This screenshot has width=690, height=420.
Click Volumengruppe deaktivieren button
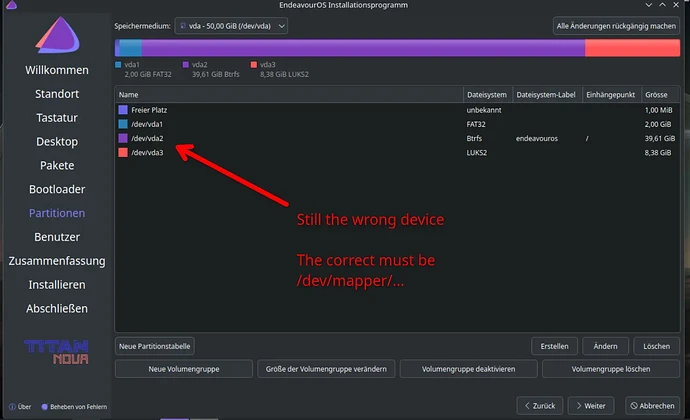(x=469, y=369)
